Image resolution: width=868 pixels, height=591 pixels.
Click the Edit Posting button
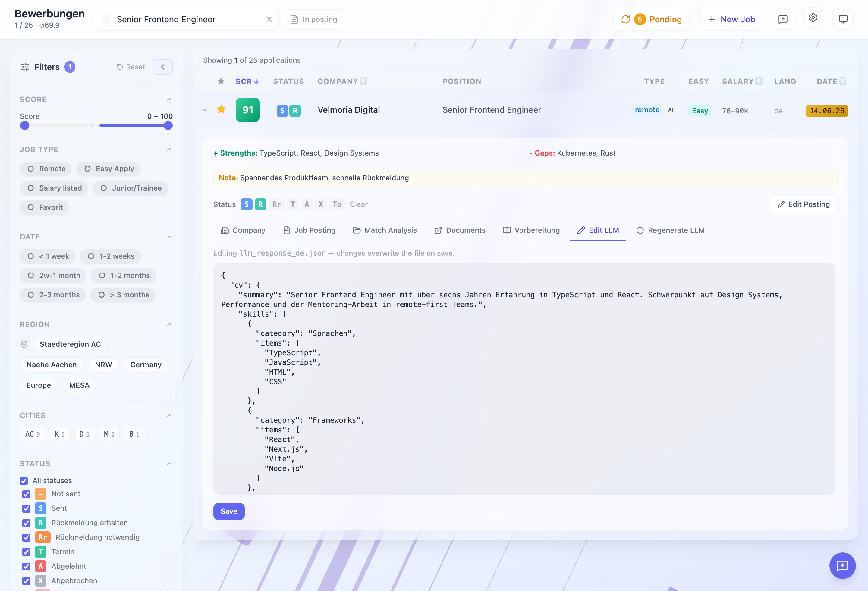click(804, 204)
